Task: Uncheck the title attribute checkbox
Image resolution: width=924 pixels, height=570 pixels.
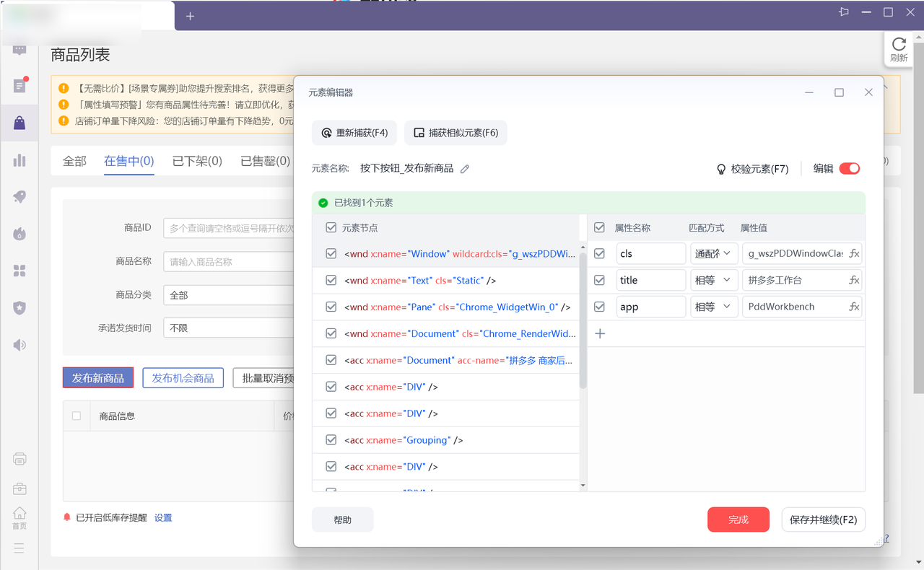Action: tap(599, 280)
